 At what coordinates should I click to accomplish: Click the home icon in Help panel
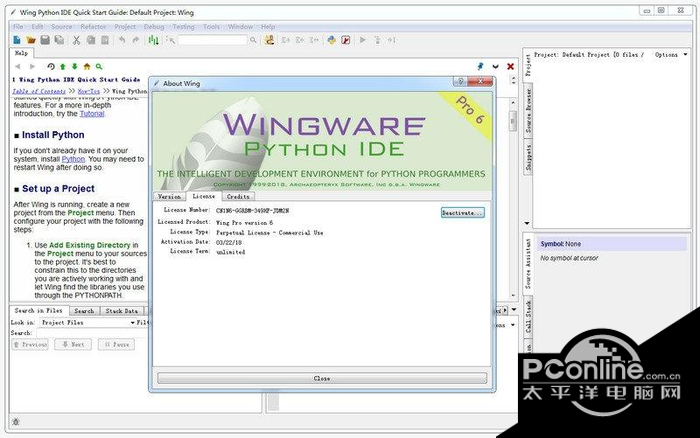point(87,66)
